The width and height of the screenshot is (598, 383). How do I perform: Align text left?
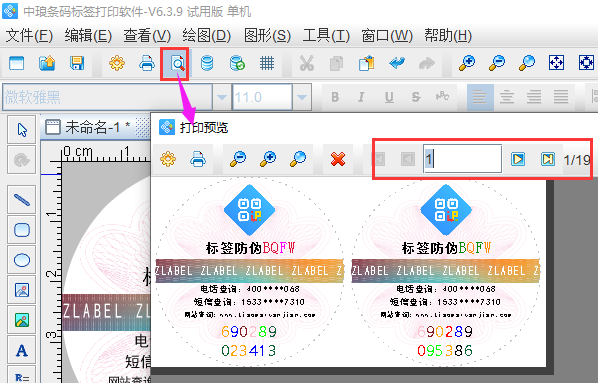click(x=480, y=97)
